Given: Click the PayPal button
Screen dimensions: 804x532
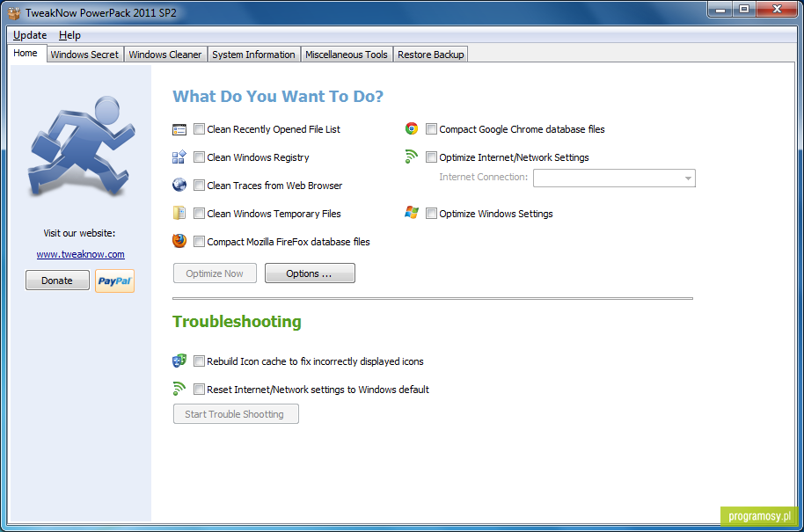Looking at the screenshot, I should coord(115,281).
